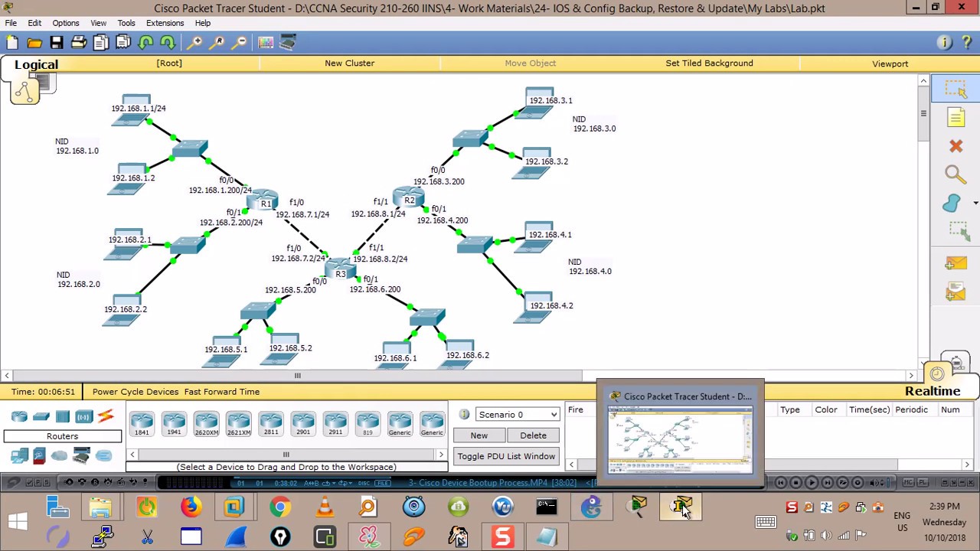Select the Routers device category icon
Screen dimensions: 980x551
[19, 416]
